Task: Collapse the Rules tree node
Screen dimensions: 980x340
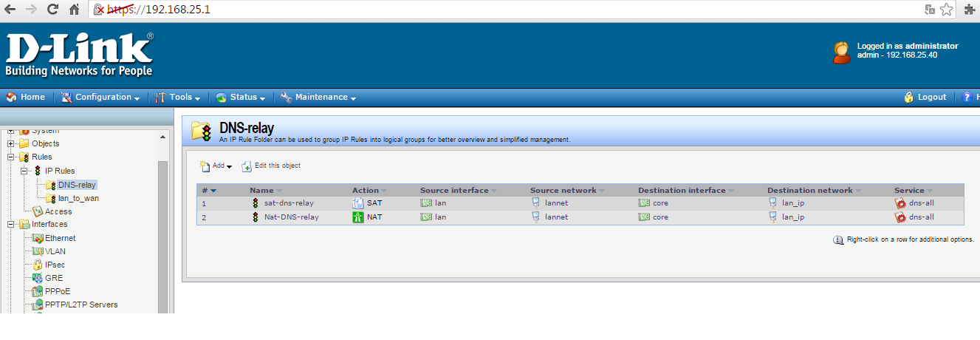Action: [11, 157]
